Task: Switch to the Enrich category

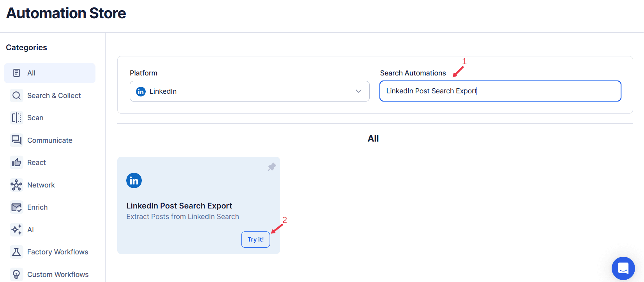Action: click(37, 207)
